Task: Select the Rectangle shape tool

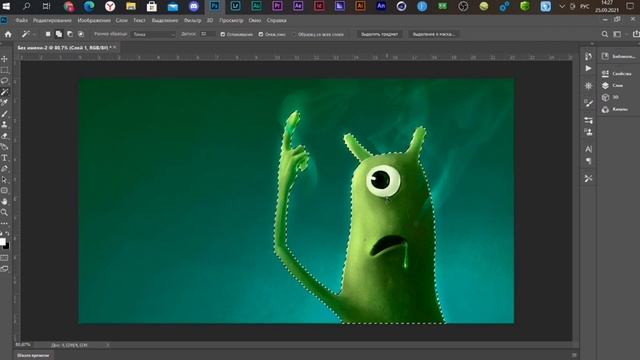Action: click(x=4, y=191)
